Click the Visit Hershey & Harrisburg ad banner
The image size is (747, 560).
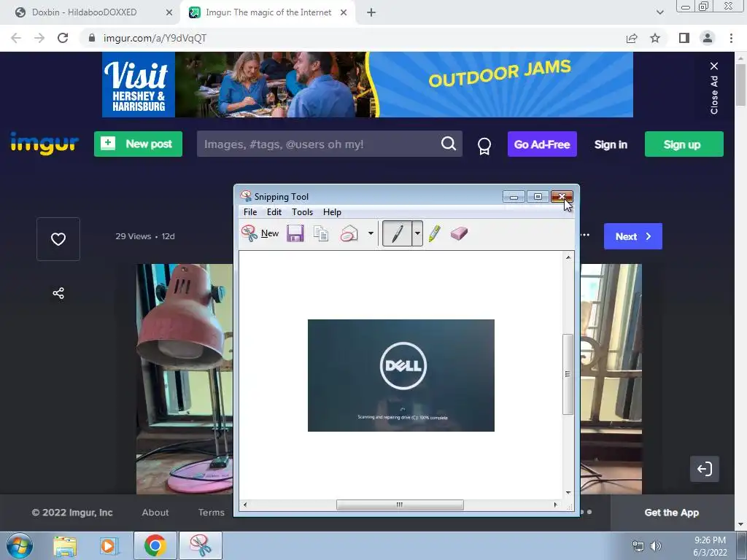[x=368, y=85]
